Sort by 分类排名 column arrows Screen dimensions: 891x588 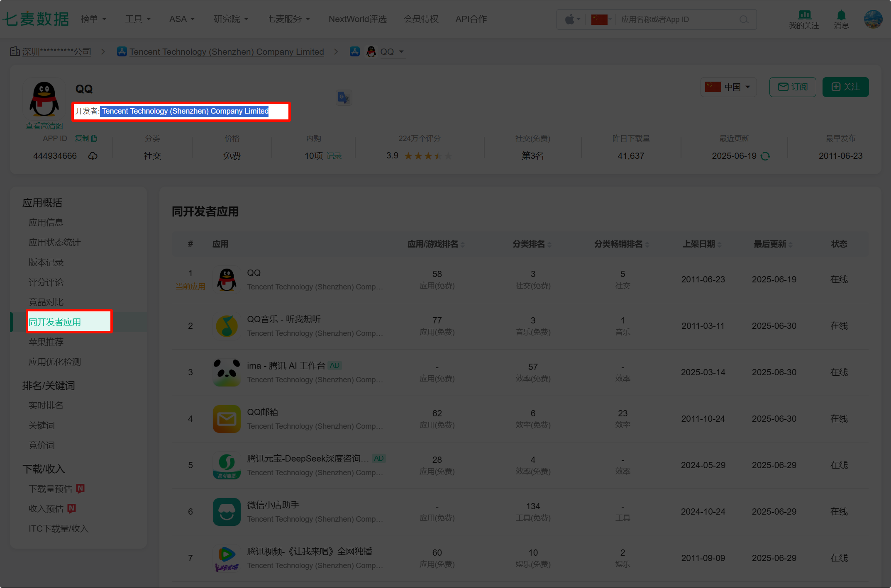pyautogui.click(x=549, y=244)
